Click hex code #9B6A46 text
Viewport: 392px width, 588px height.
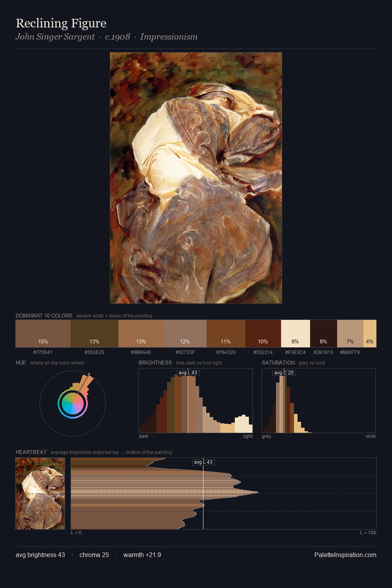141,352
